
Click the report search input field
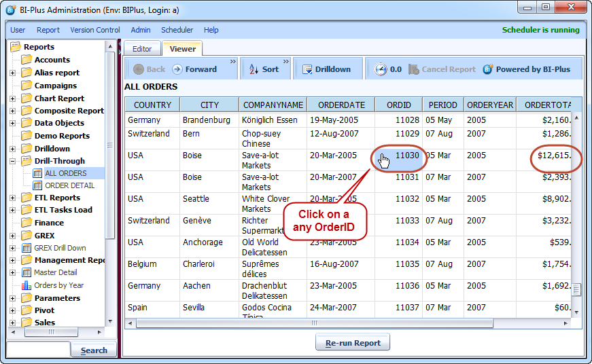pos(38,350)
